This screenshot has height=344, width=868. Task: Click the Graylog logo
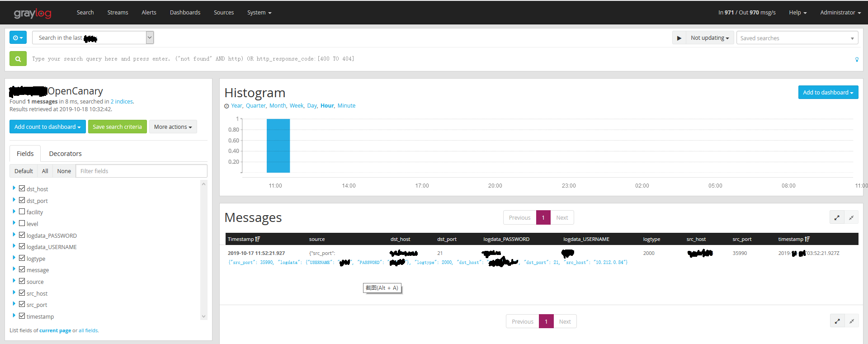[x=33, y=13]
